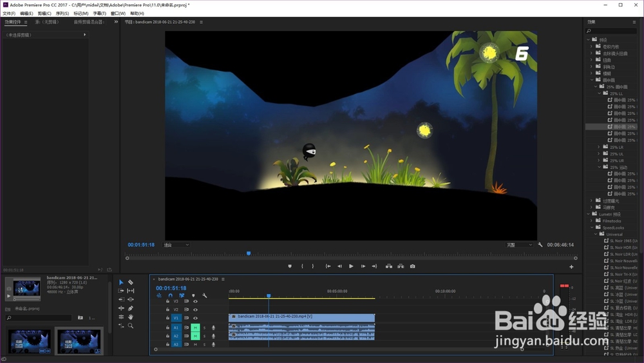
Task: Open the zoom level dropdown in Program monitor
Action: 176,245
